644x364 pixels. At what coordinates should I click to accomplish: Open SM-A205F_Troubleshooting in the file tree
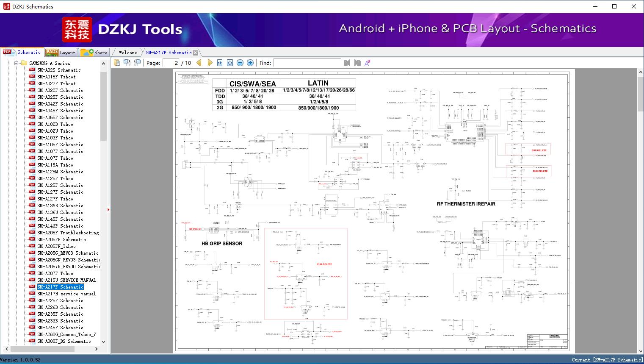click(x=68, y=233)
